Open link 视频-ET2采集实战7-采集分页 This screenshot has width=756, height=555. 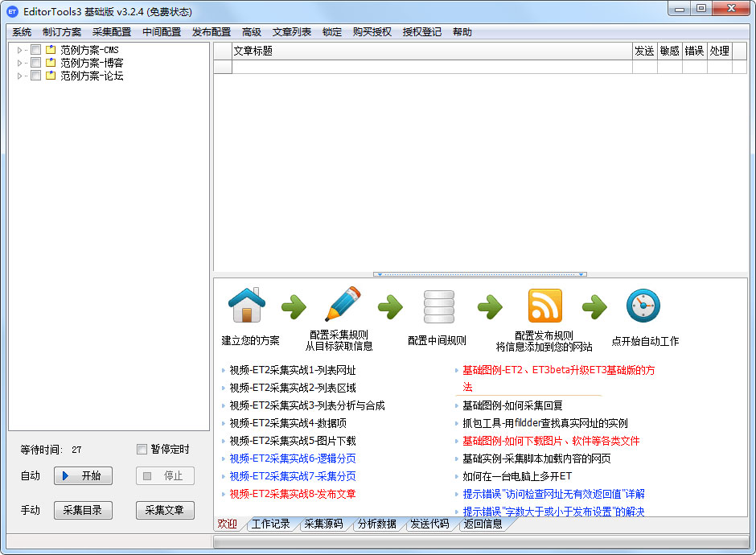tap(293, 476)
